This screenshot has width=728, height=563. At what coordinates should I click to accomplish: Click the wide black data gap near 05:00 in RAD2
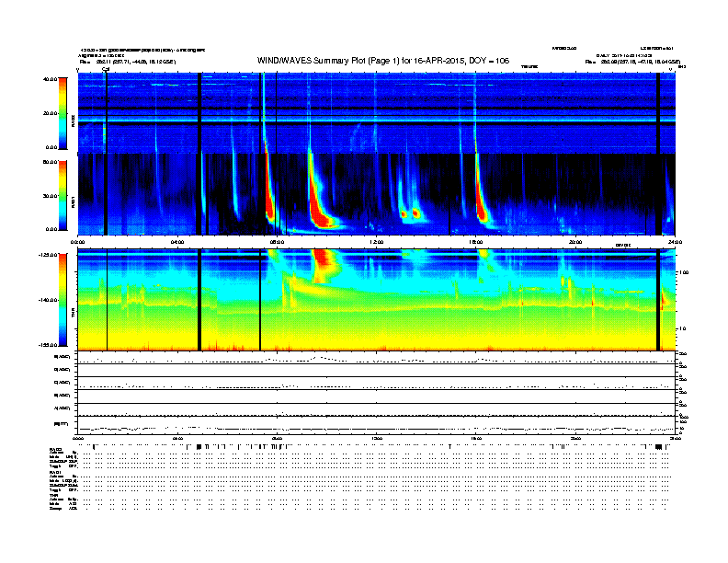click(199, 113)
